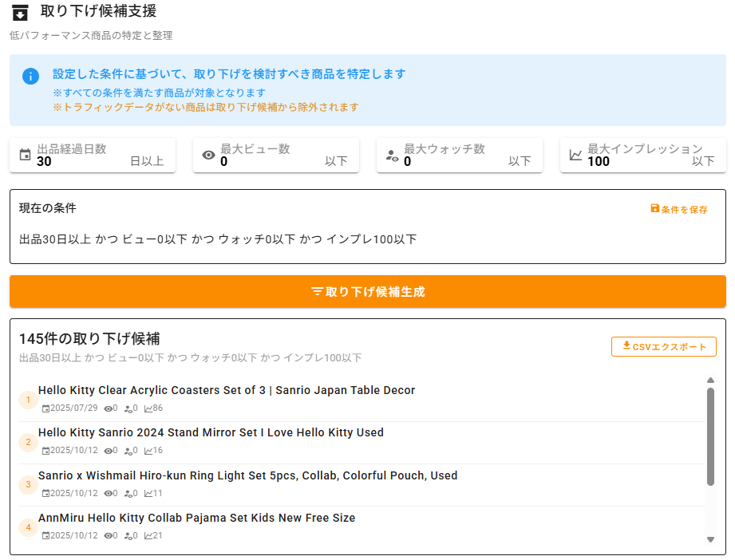
Task: Click the watcher icon in 最大ウォッチ数 field
Action: tap(392, 155)
